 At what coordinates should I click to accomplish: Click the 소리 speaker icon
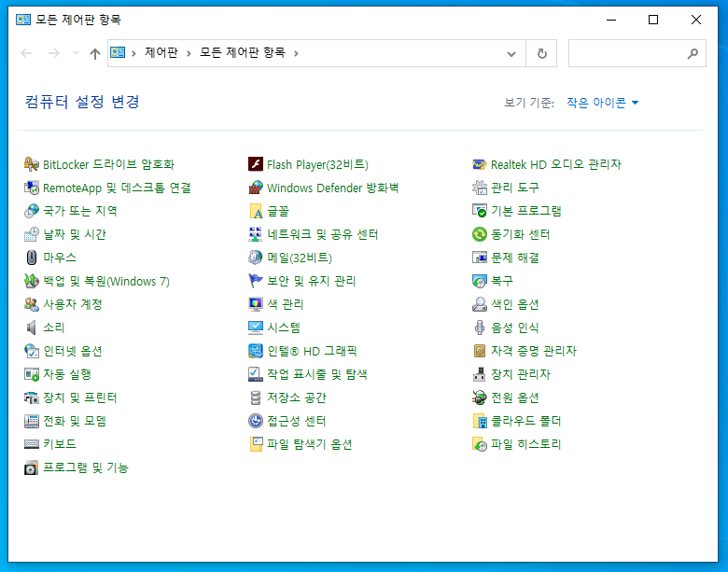(31, 328)
